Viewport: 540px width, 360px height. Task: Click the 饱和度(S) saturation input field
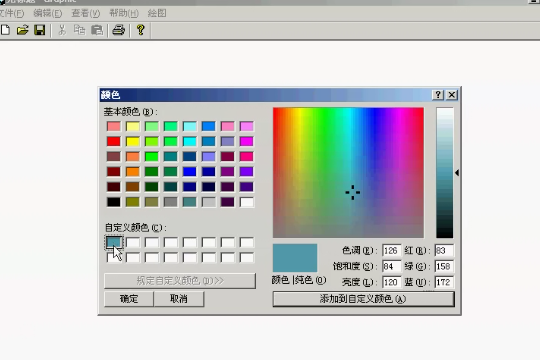pos(391,266)
